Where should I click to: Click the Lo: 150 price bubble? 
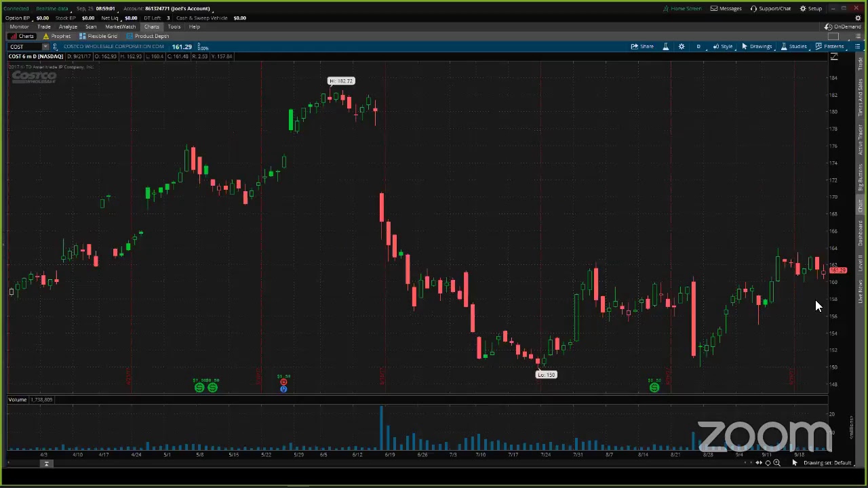546,375
